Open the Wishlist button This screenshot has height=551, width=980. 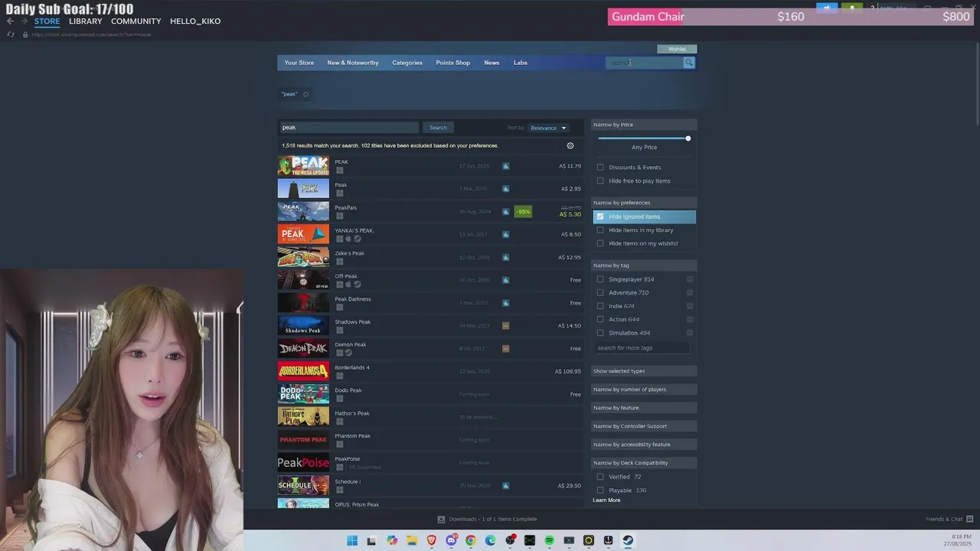[677, 49]
